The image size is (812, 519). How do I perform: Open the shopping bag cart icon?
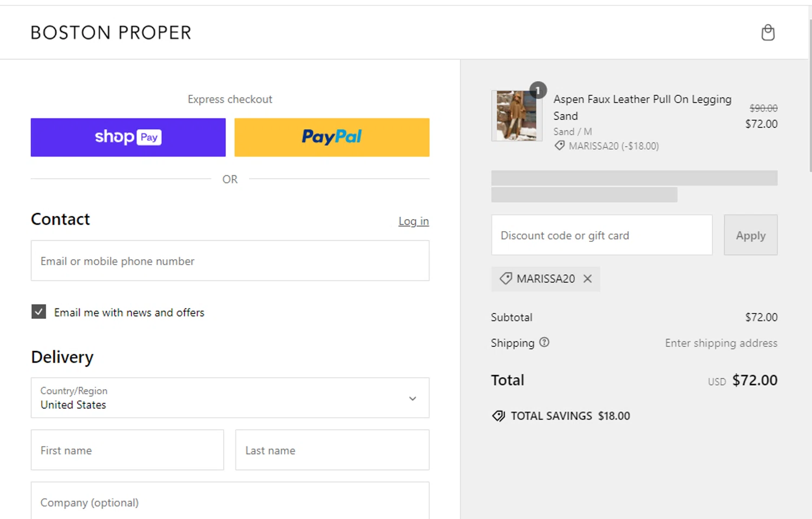[768, 32]
